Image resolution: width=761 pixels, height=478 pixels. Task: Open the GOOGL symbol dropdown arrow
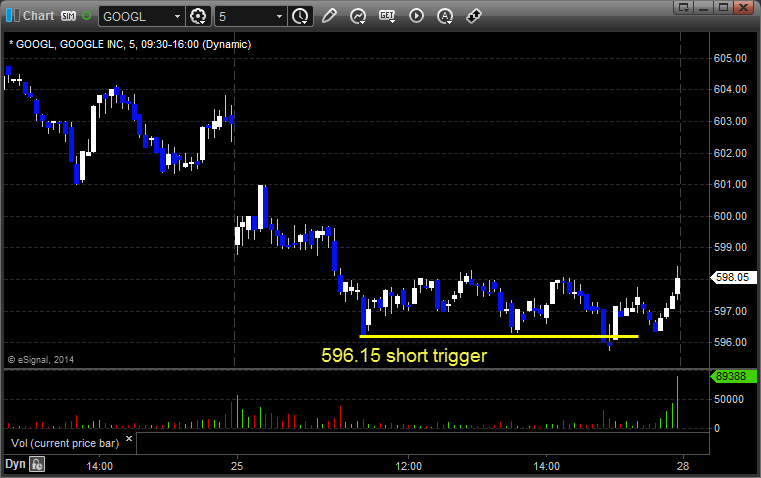pos(178,16)
